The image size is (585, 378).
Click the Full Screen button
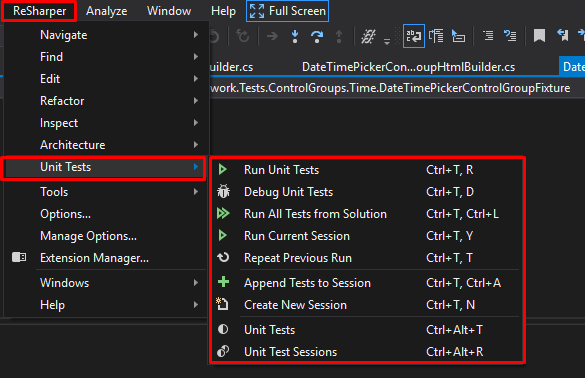[287, 11]
